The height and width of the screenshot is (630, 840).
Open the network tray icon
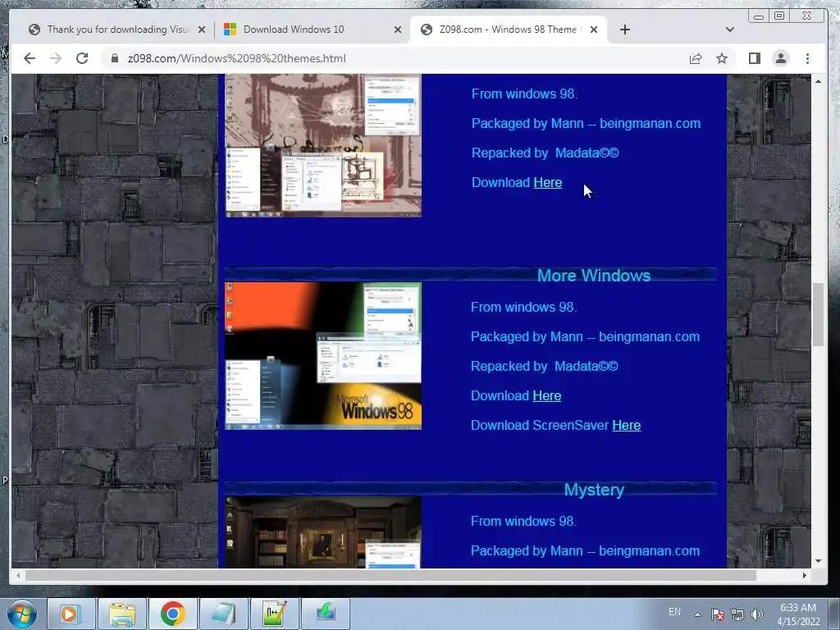[x=737, y=614]
